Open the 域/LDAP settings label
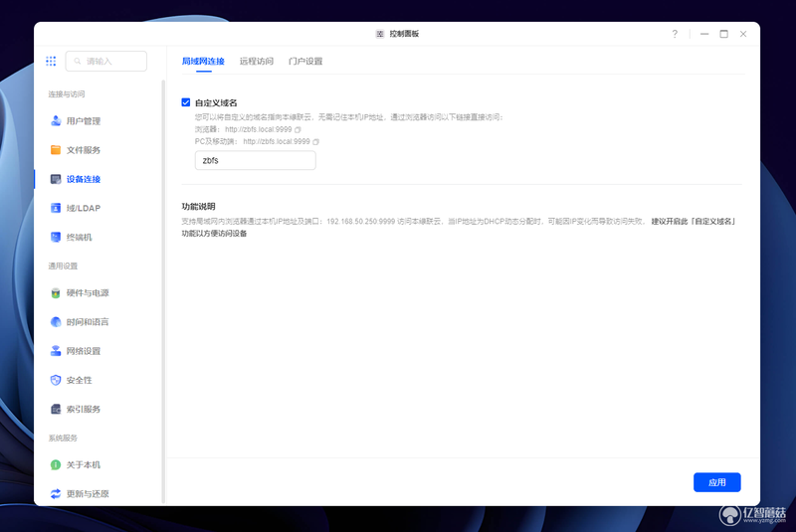 [x=84, y=208]
